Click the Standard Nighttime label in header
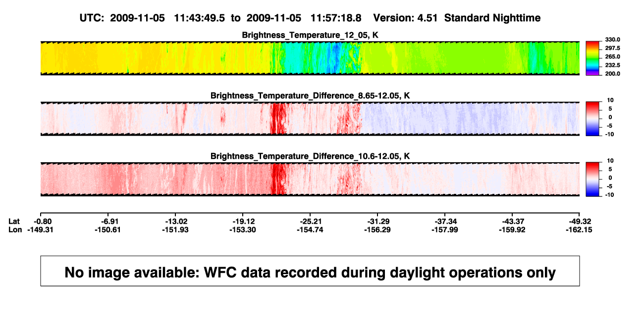This screenshot has width=644, height=330. point(492,18)
